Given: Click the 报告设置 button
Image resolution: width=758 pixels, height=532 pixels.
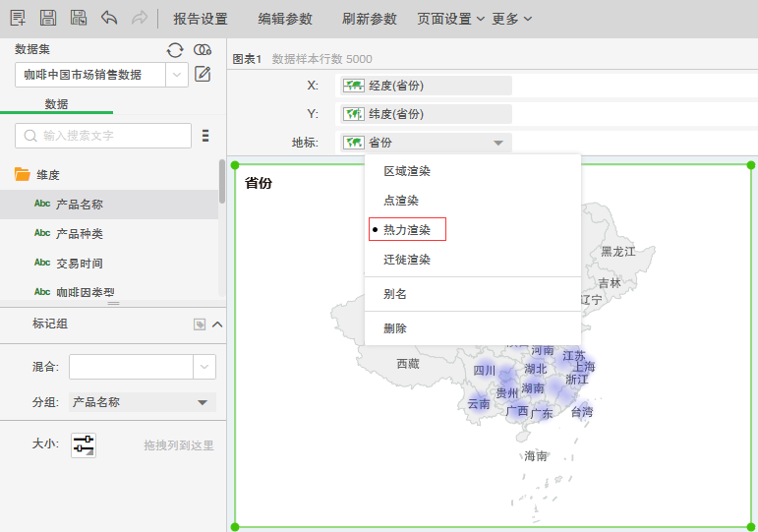Looking at the screenshot, I should point(200,19).
